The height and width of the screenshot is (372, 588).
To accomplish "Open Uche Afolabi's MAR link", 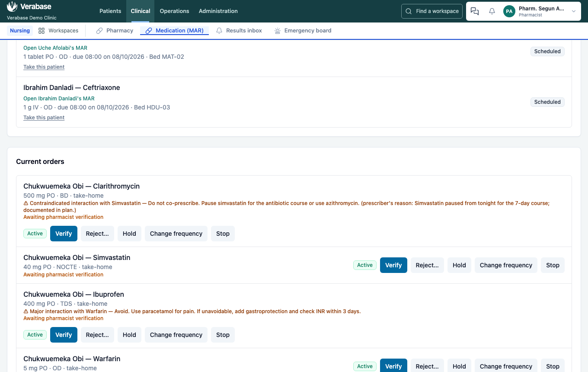I will [x=55, y=48].
